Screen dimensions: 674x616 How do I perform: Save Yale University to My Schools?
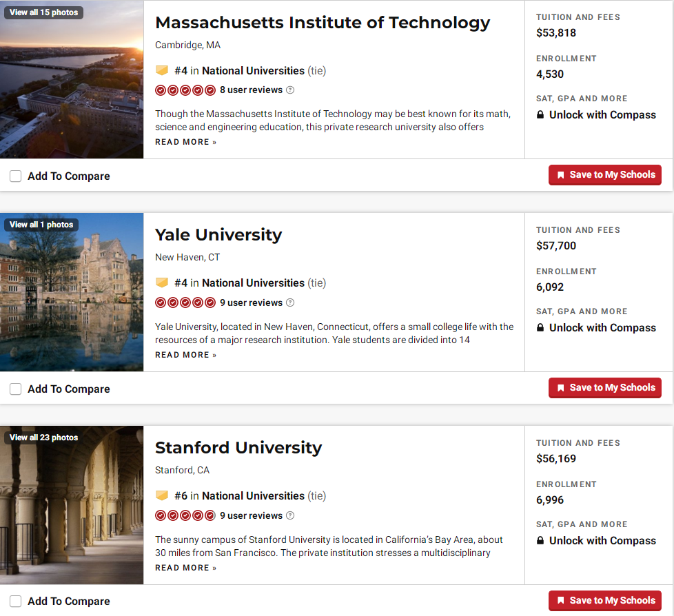605,388
